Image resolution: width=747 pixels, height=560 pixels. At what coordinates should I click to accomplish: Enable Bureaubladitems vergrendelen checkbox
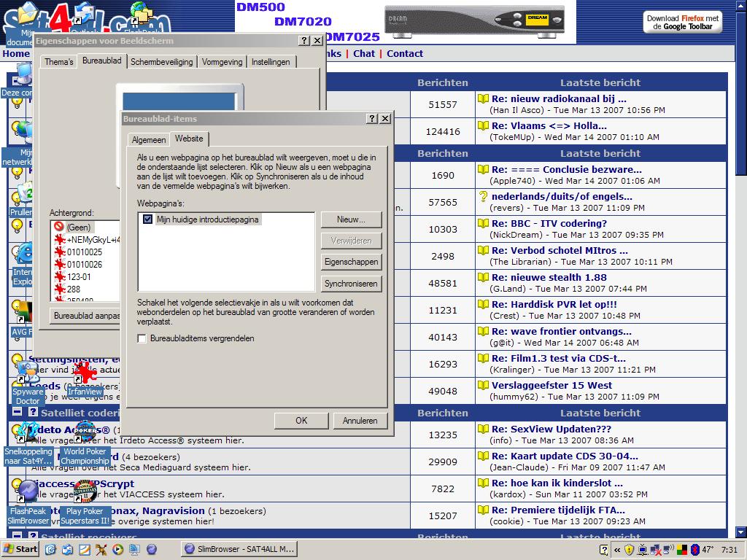[142, 338]
